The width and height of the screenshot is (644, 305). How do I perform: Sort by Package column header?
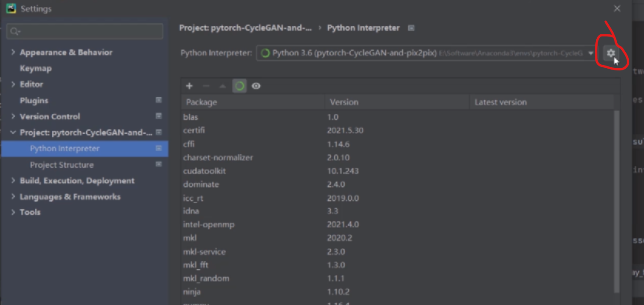click(x=253, y=102)
